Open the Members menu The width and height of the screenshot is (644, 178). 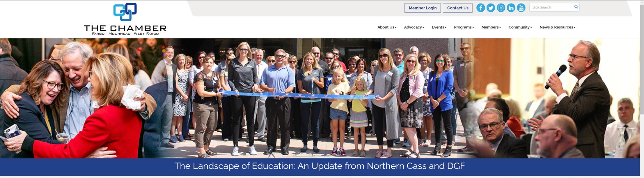coord(491,27)
